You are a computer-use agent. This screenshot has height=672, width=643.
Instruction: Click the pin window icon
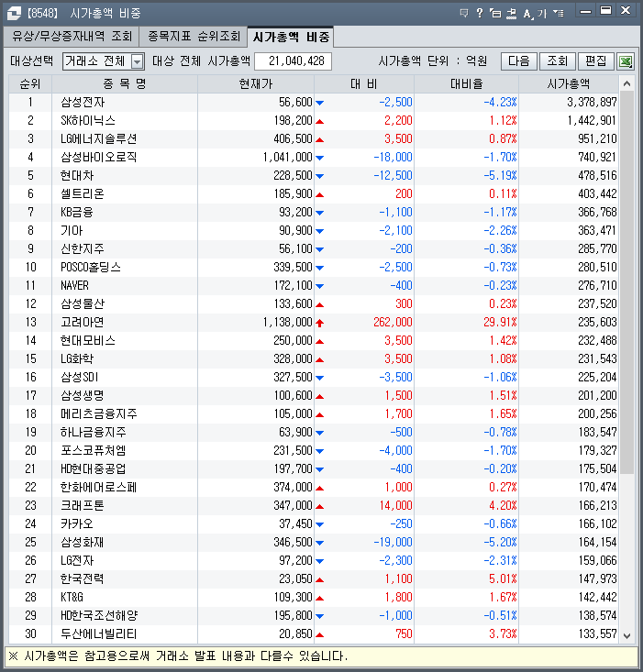pos(512,13)
